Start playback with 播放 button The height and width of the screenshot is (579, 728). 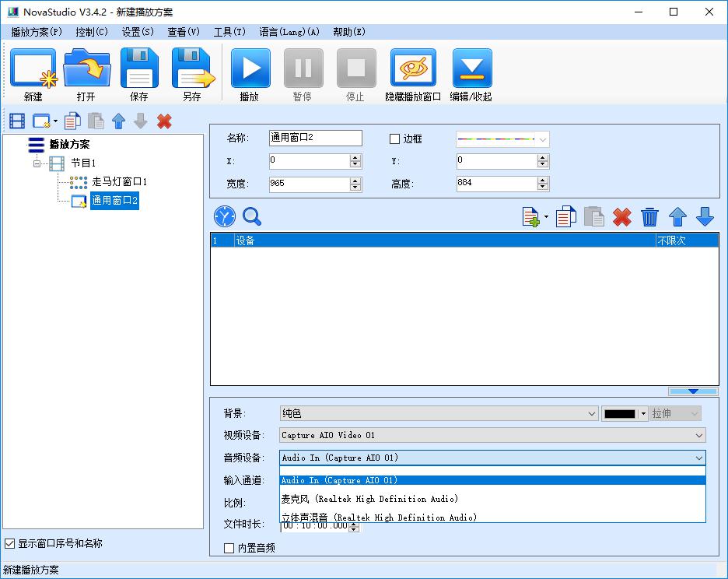pos(250,69)
